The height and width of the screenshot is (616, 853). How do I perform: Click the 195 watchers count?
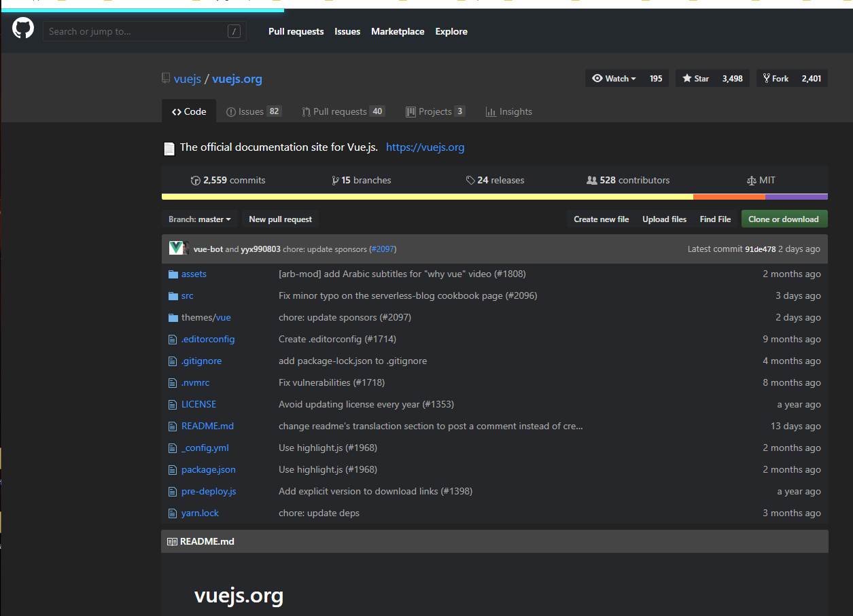656,79
